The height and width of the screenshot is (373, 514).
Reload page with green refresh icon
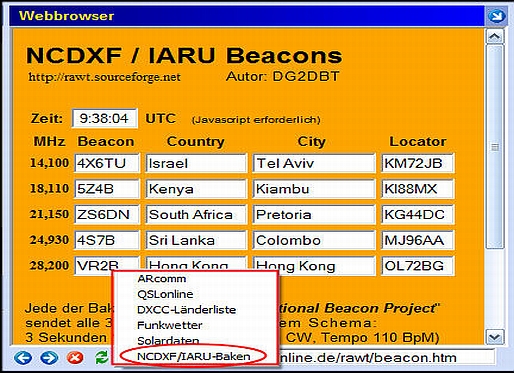click(x=102, y=357)
